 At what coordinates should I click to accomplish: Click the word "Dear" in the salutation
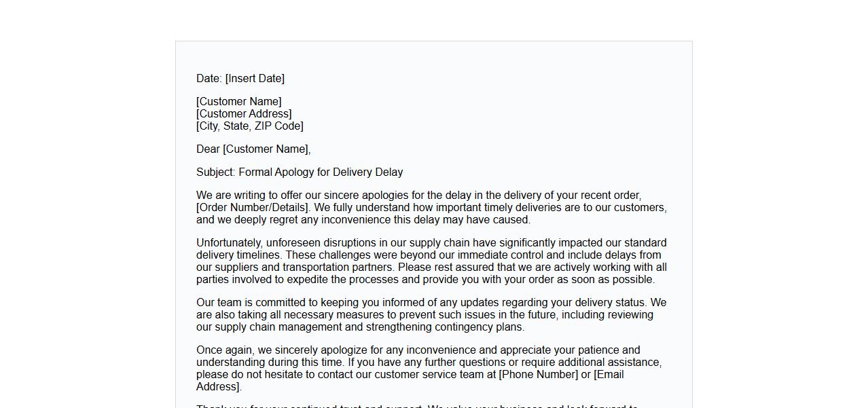(x=208, y=149)
